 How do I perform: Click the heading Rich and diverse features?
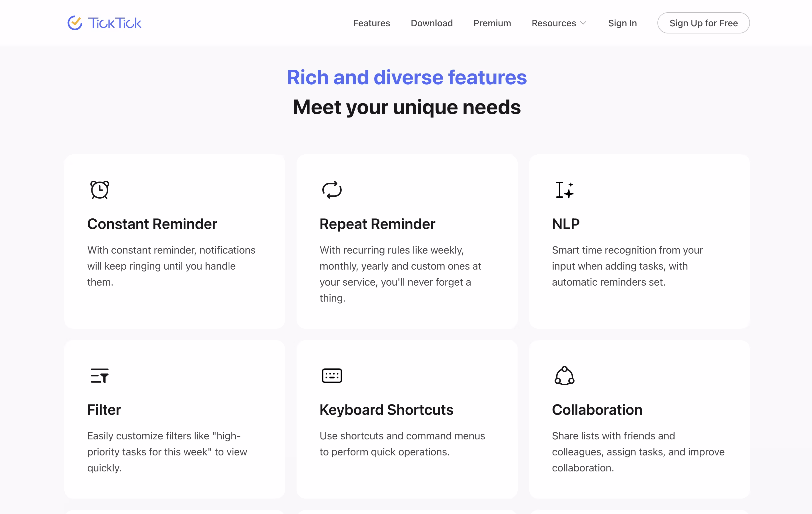tap(406, 77)
